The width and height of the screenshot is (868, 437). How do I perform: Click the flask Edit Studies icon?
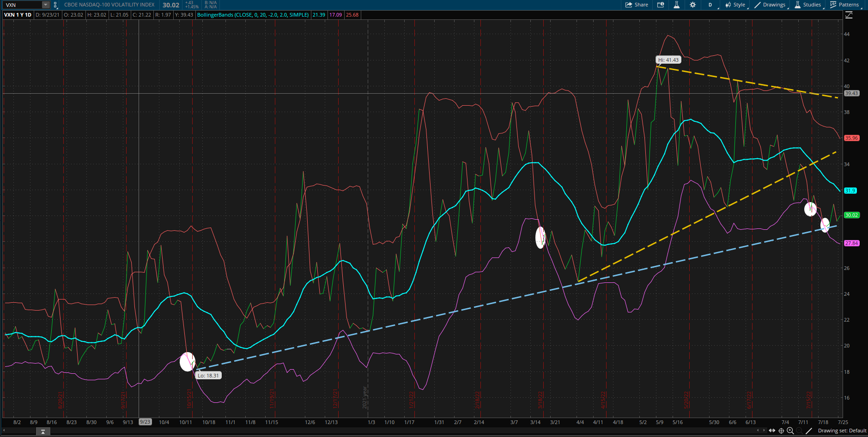click(676, 5)
